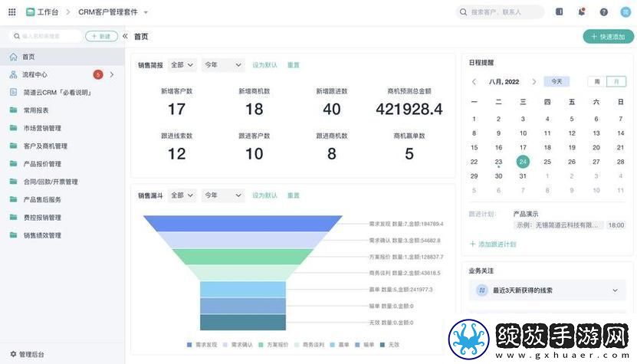Image resolution: width=637 pixels, height=364 pixels.
Task: Select highlighted date 24 in calendar
Action: pyautogui.click(x=523, y=162)
